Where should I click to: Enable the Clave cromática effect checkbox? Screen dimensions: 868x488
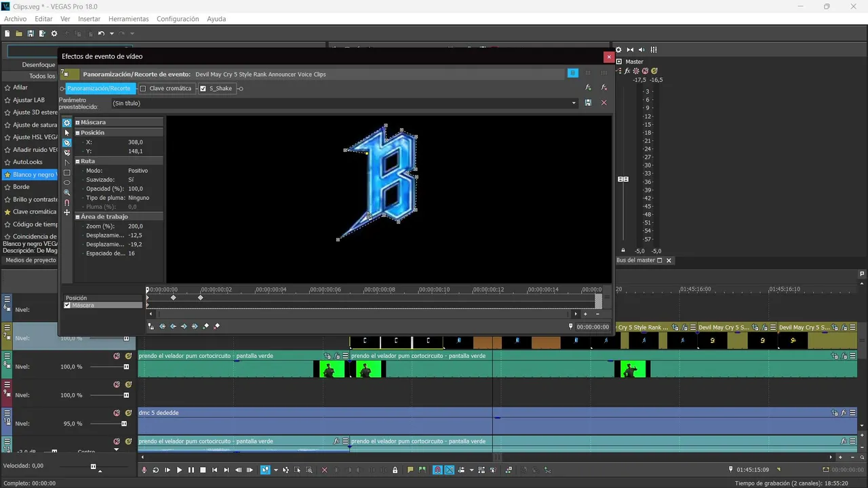click(143, 88)
